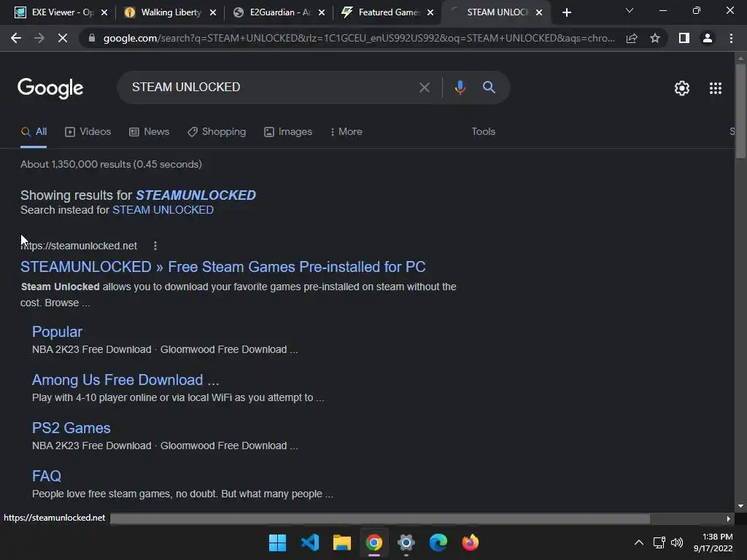Image resolution: width=747 pixels, height=560 pixels.
Task: Show hidden system tray icons
Action: coord(639,542)
